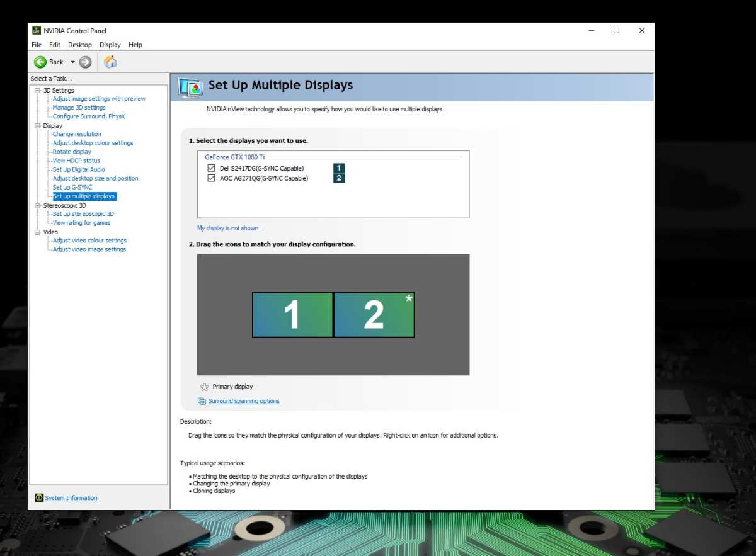
Task: Open the Desktop menu
Action: (x=80, y=45)
